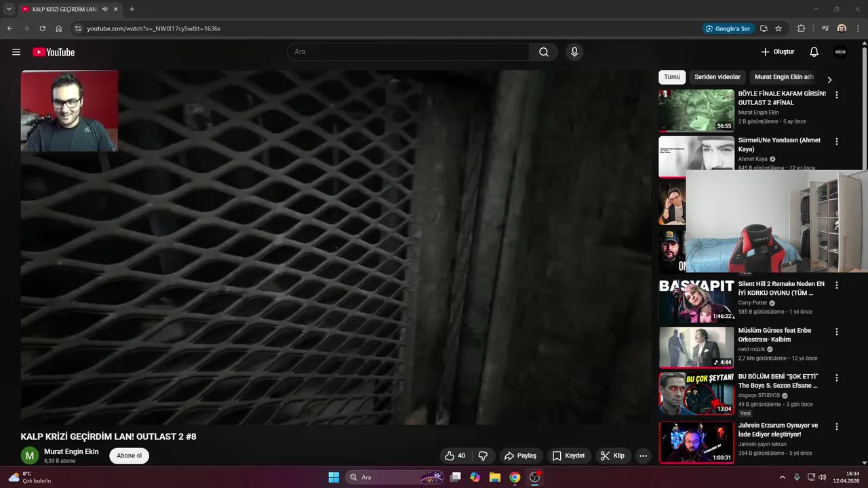Open OUTLAST 2 #FİNAL video thumbnail
Image resolution: width=868 pixels, height=488 pixels.
696,110
